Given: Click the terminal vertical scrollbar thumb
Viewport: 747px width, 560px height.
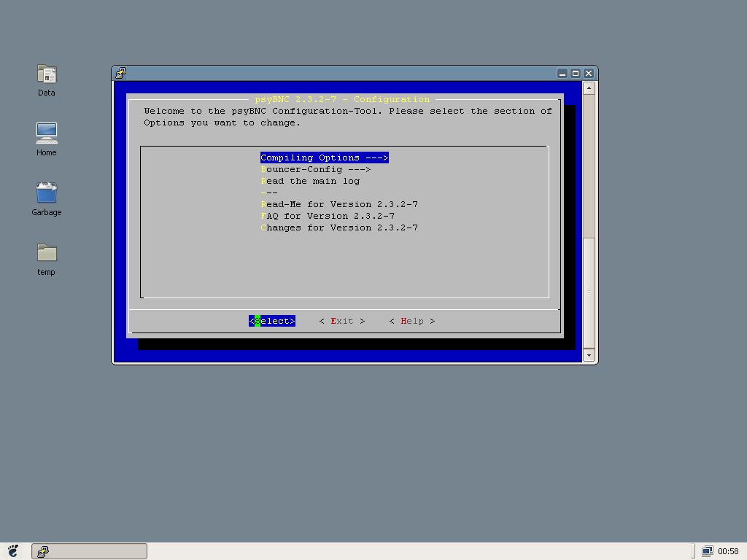Looking at the screenshot, I should coord(589,293).
